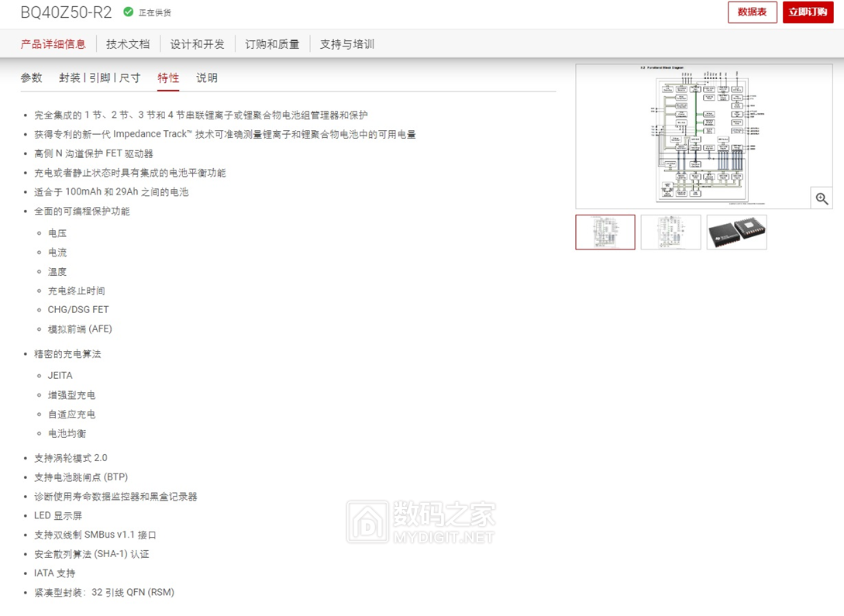Select the functional block diagram thumbnail
844x616 pixels.
(605, 232)
